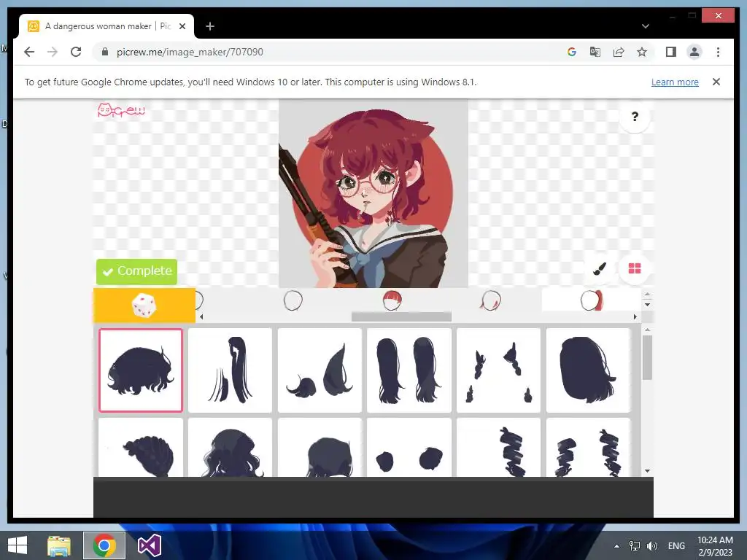The width and height of the screenshot is (747, 560).
Task: Choose the long straight side hair option
Action: pyautogui.click(x=230, y=370)
